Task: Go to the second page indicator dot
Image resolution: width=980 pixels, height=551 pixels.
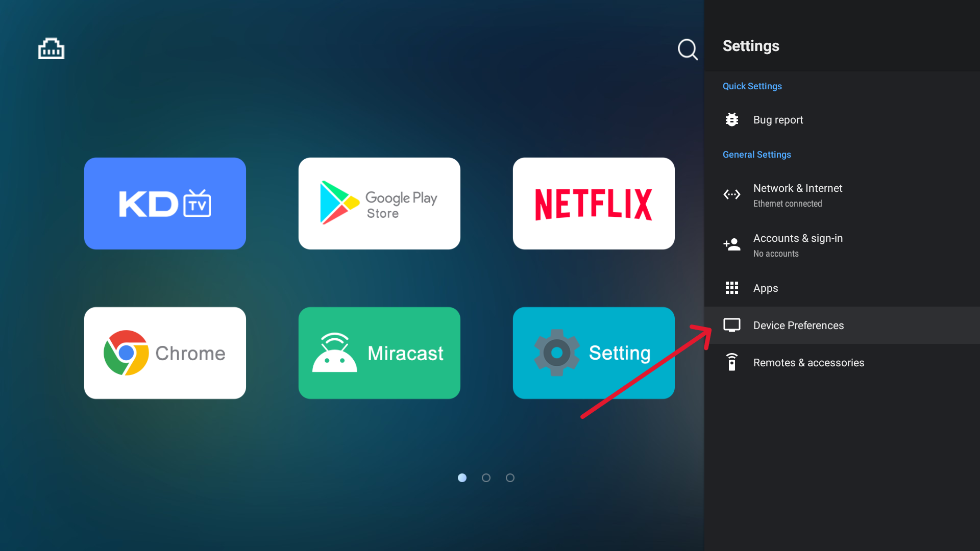Action: click(x=486, y=478)
